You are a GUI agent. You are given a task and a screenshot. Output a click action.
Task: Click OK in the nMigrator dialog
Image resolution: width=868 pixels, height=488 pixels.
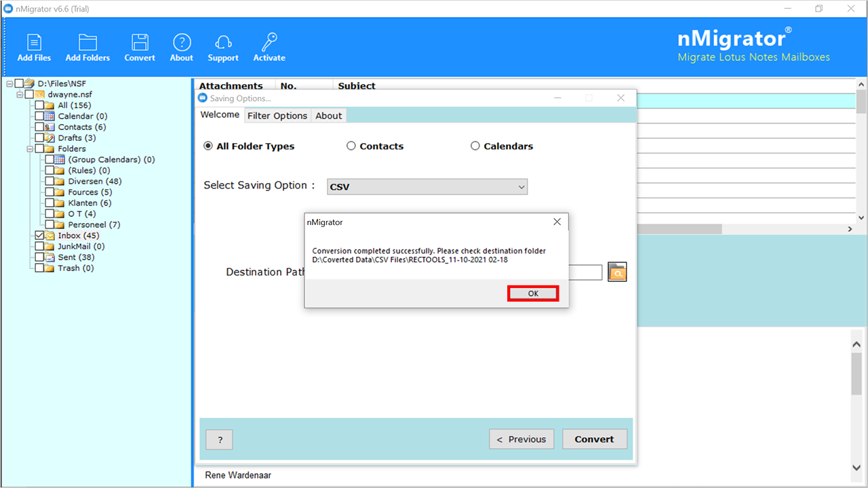(x=533, y=293)
